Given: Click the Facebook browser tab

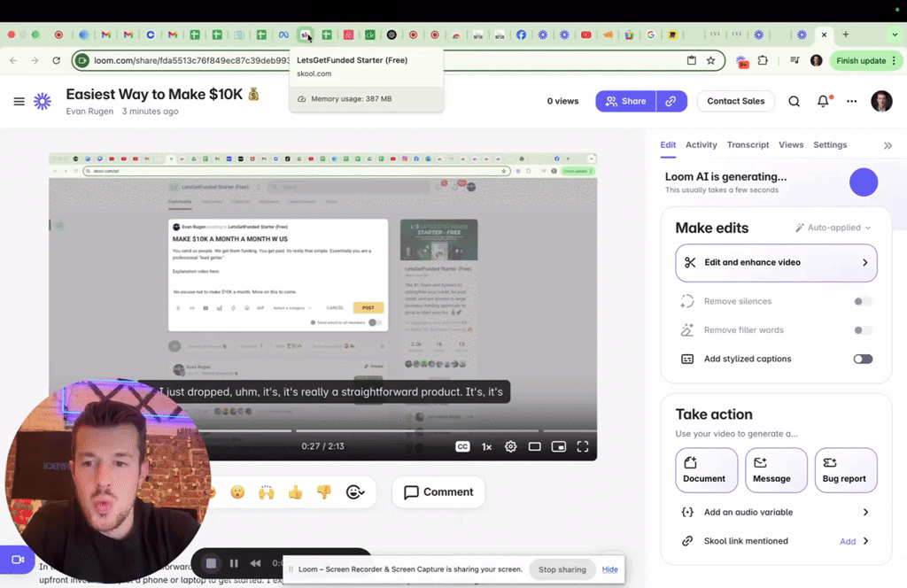Looking at the screenshot, I should click(521, 35).
